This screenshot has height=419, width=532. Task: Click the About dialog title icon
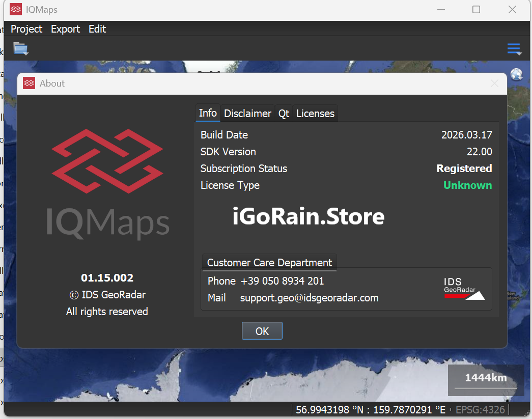(29, 83)
